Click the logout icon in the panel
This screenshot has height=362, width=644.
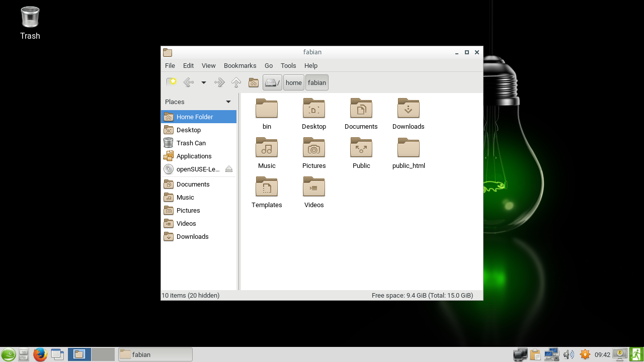tap(636, 354)
